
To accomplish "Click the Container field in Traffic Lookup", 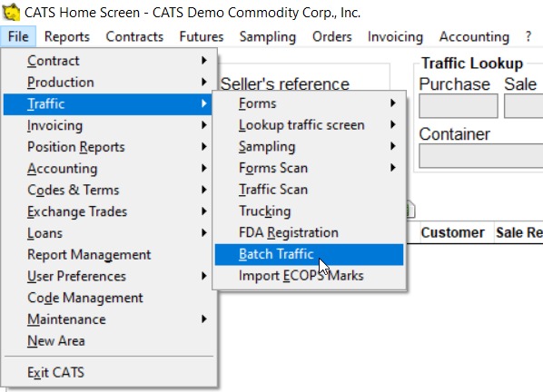I will [481, 156].
